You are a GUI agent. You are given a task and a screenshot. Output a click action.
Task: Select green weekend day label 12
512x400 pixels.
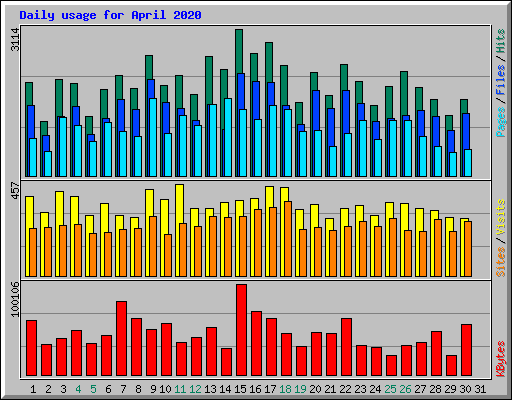pos(195,389)
